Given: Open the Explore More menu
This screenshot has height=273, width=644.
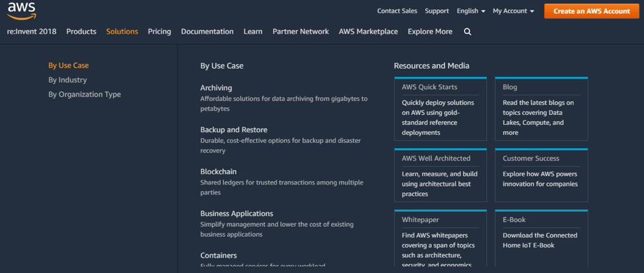Looking at the screenshot, I should (430, 32).
